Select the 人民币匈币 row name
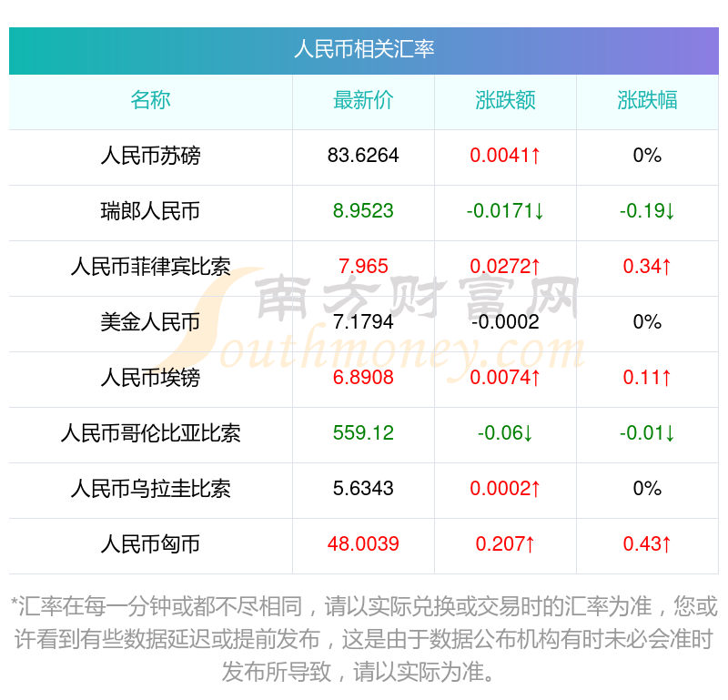This screenshot has height=700, width=728. (150, 544)
